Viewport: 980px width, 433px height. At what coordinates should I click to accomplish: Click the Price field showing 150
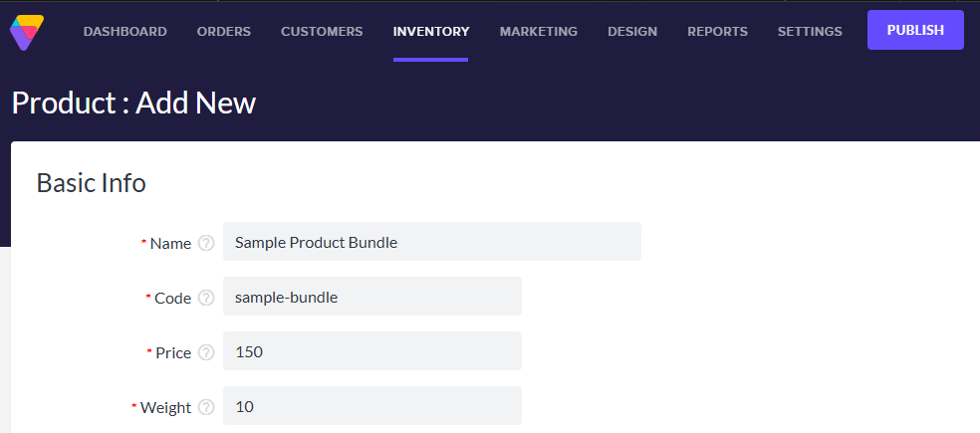coord(372,350)
